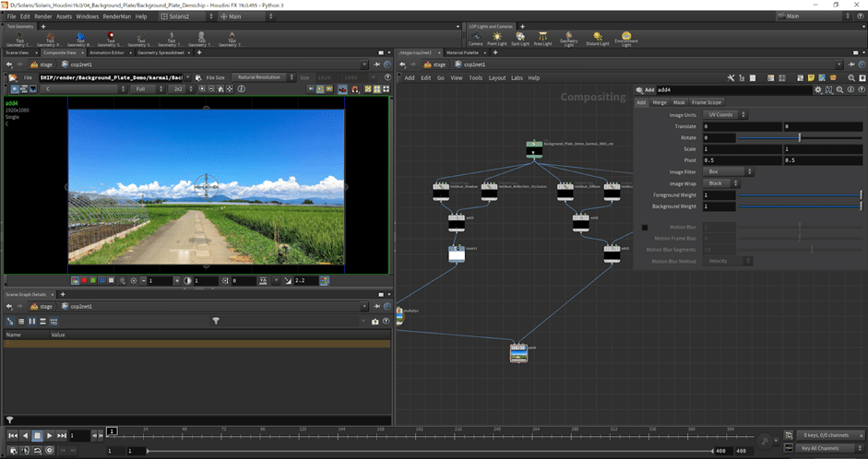
Task: Open the RenderMan menu
Action: [x=116, y=16]
